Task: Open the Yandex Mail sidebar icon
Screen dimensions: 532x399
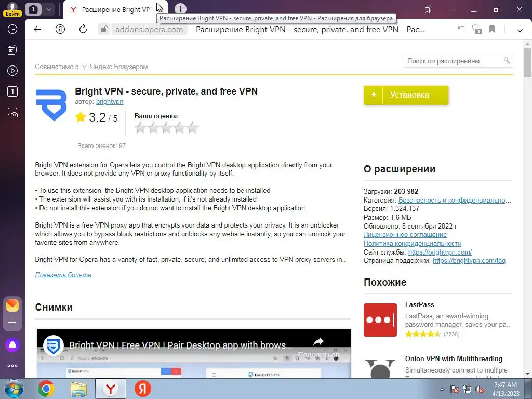Action: pos(12,305)
